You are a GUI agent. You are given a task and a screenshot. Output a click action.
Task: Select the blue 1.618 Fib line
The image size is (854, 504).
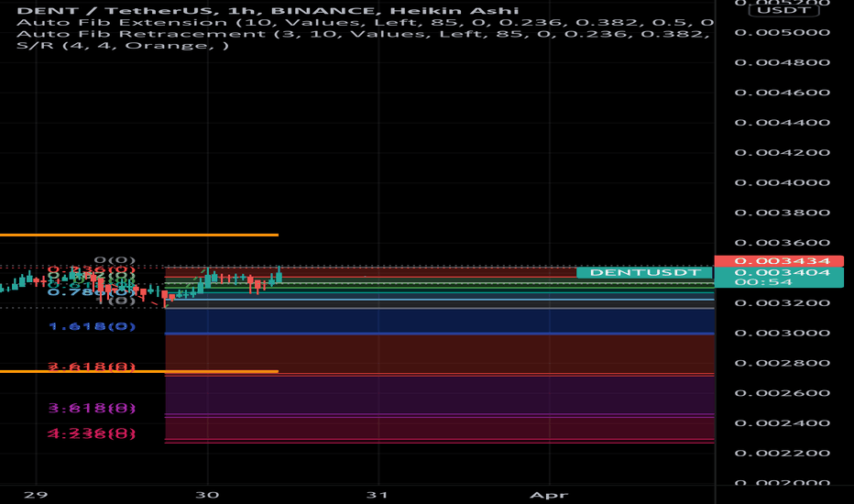(x=440, y=334)
